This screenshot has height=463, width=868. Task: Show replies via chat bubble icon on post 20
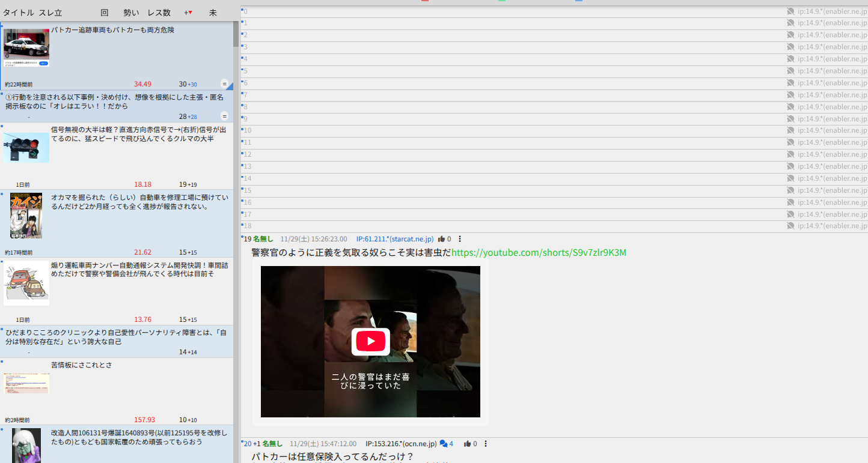point(444,444)
